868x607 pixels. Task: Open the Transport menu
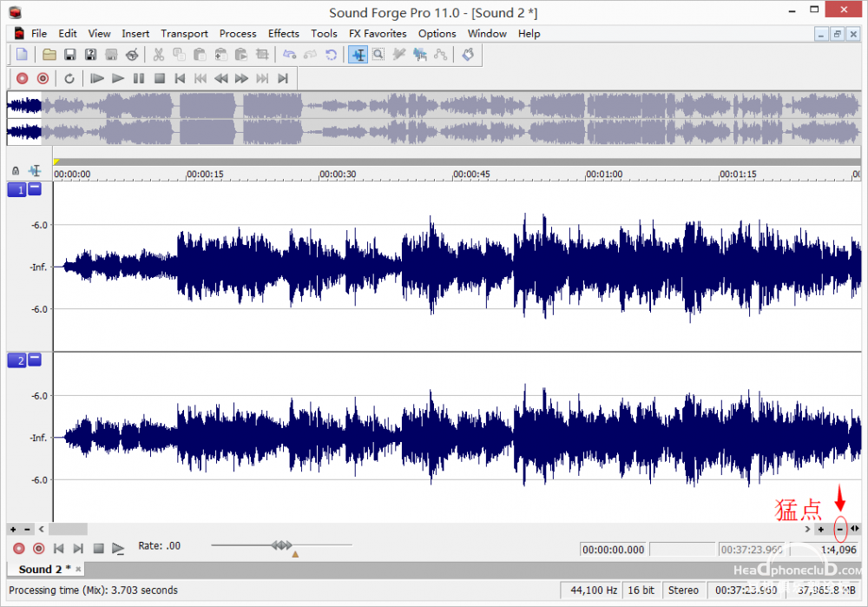(184, 34)
